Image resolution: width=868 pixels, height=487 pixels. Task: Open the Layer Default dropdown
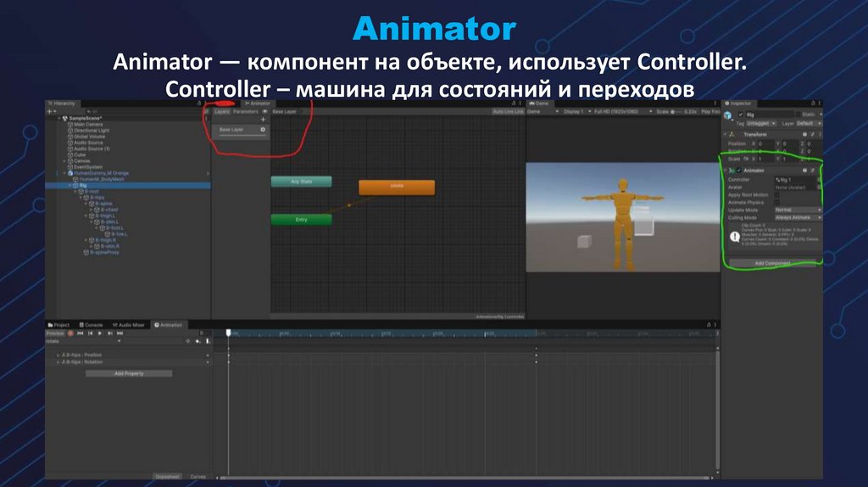(x=809, y=124)
